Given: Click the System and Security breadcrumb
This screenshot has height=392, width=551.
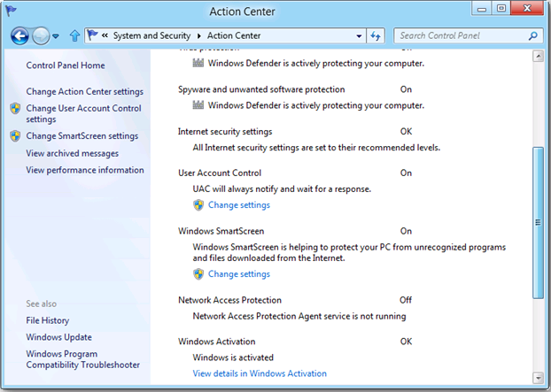Looking at the screenshot, I should click(x=151, y=35).
